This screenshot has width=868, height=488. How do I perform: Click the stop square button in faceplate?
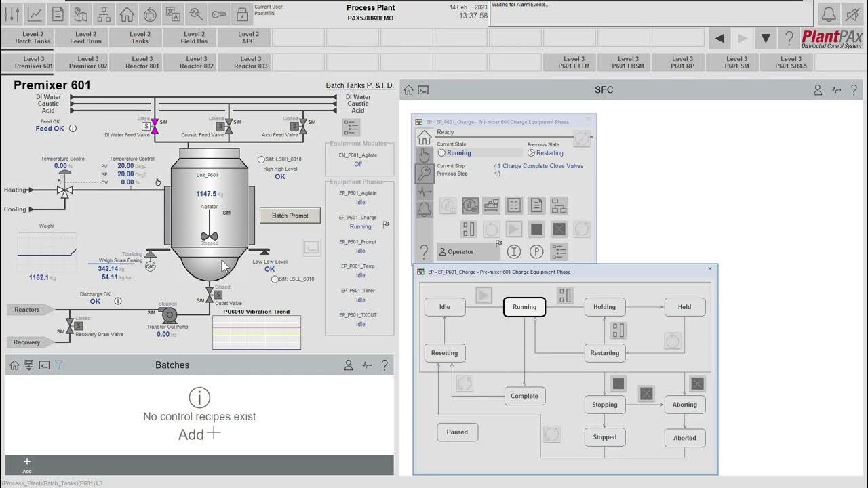pos(536,229)
